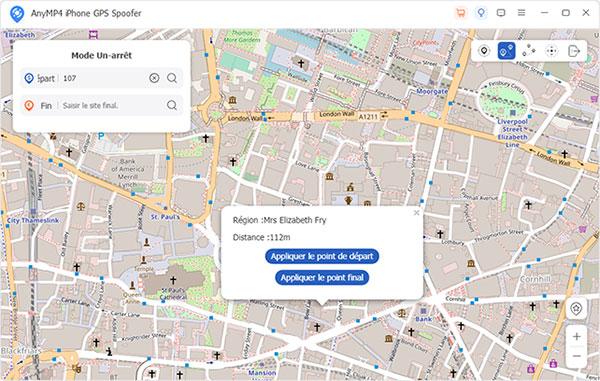Activate the one-stop mode icon

click(x=506, y=50)
